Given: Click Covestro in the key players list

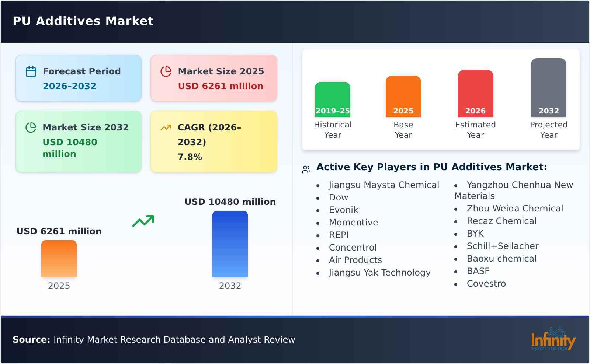Looking at the screenshot, I should click(486, 284).
